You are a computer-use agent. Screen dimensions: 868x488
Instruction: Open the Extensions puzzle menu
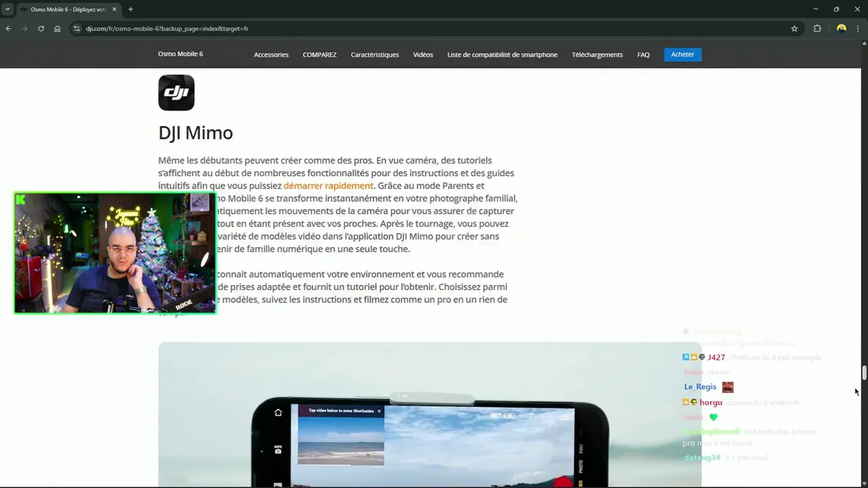point(817,28)
